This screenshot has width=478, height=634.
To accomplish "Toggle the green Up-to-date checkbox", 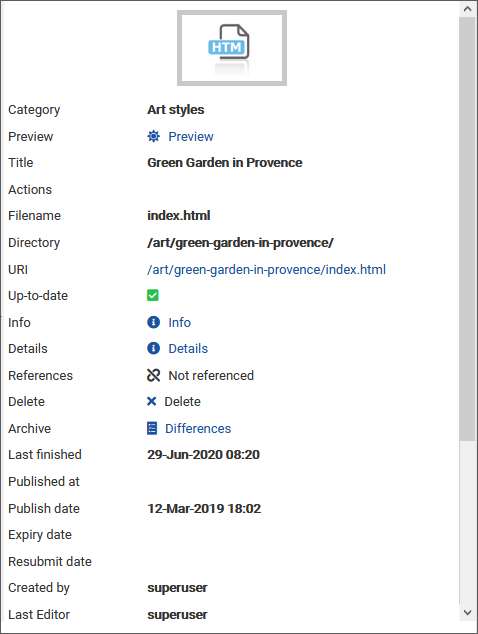I will (153, 295).
